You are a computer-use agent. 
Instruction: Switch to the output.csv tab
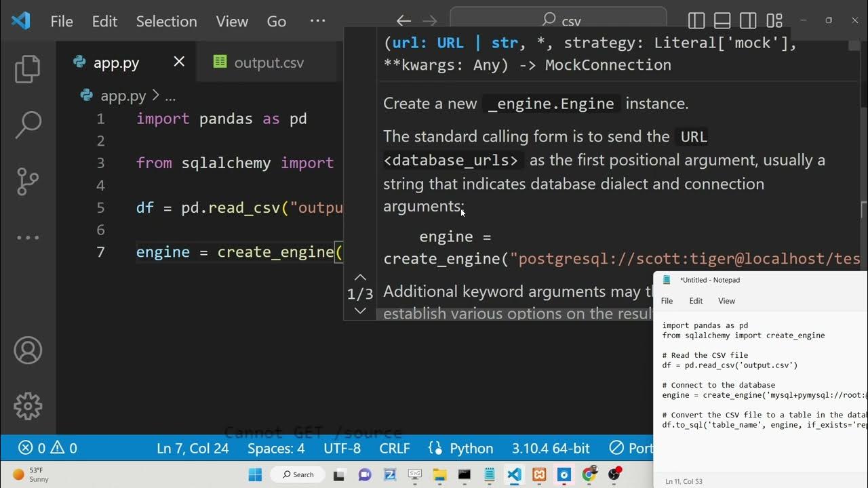pyautogui.click(x=268, y=63)
